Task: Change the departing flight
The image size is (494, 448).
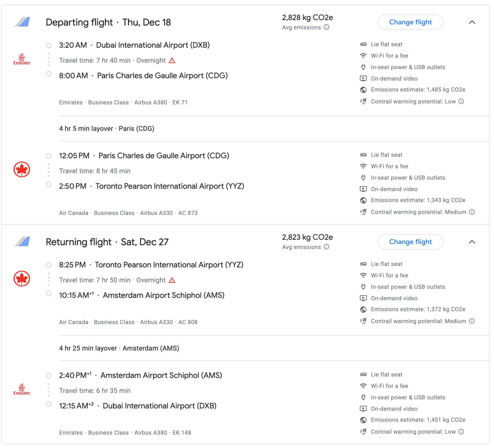Action: [410, 22]
